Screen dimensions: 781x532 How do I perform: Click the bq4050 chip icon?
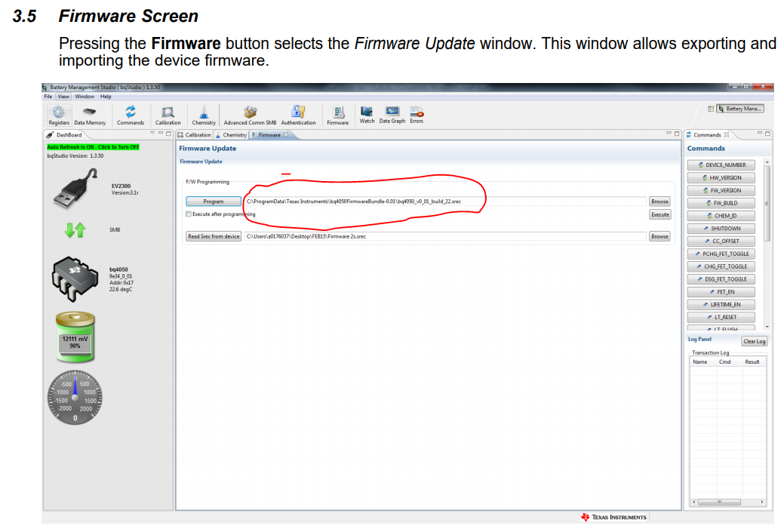click(x=75, y=279)
